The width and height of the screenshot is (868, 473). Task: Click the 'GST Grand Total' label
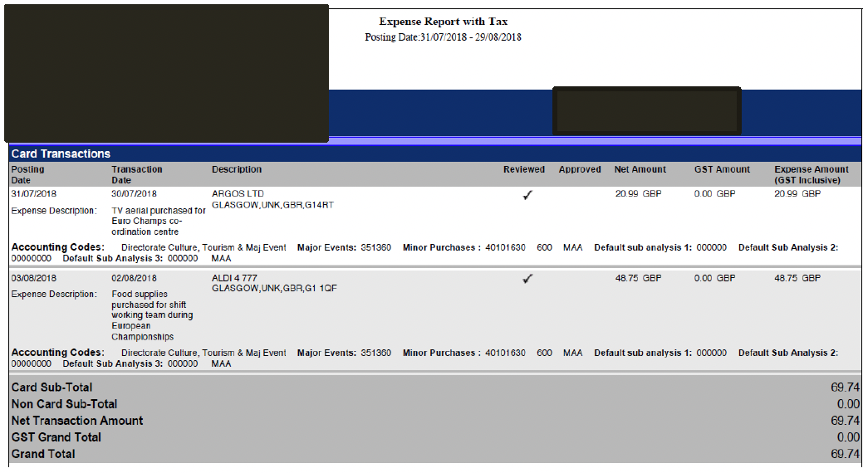coord(56,437)
